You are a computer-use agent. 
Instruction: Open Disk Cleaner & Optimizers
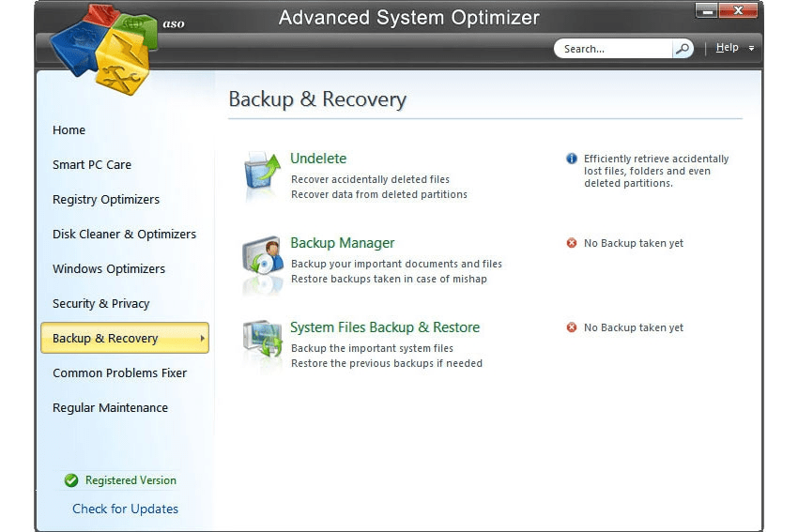(x=124, y=234)
